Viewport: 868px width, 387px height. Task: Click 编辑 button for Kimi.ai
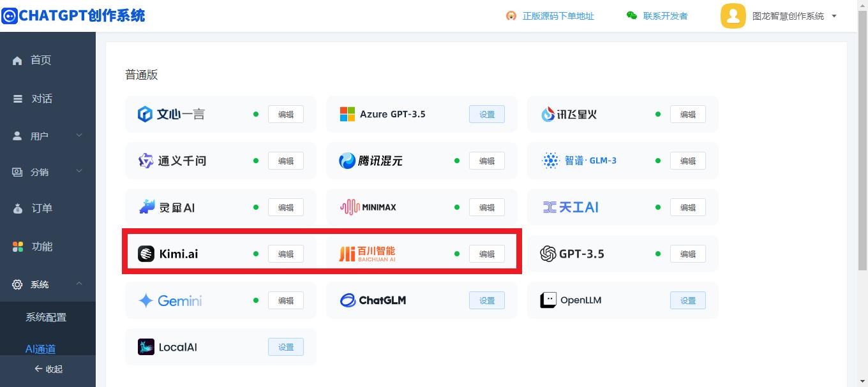[x=286, y=254]
